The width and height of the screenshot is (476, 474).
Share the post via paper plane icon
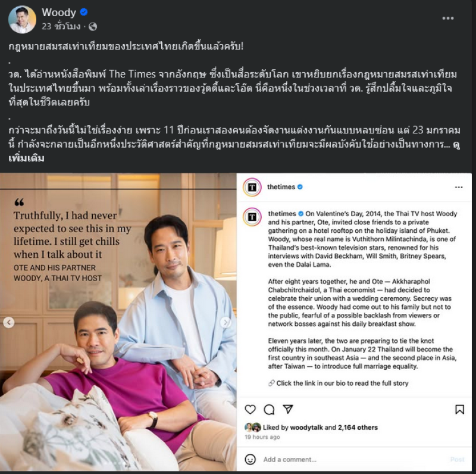pyautogui.click(x=288, y=409)
